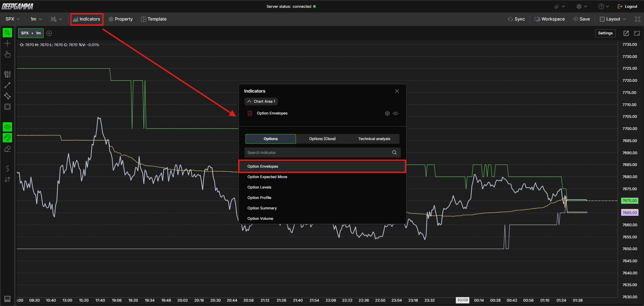This screenshot has width=644, height=306.
Task: Open the Property panel
Action: pos(121,19)
